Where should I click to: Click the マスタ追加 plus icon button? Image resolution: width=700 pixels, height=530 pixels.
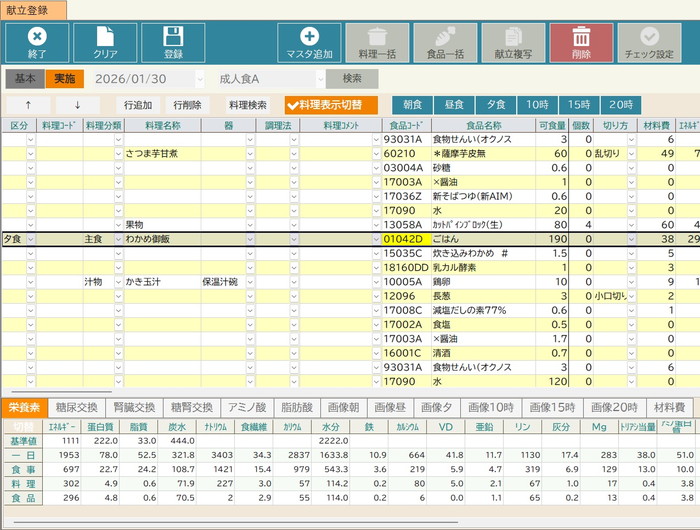point(309,43)
